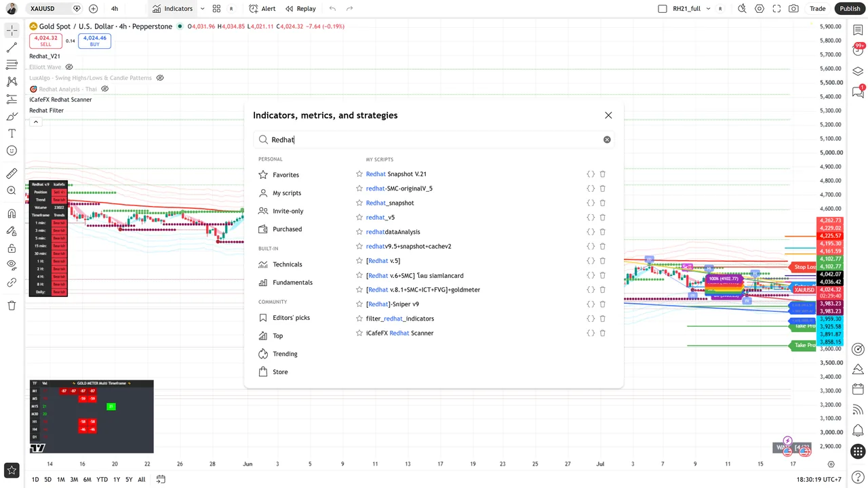The height and width of the screenshot is (488, 868).
Task: Open the 4h timeframe interval dropdown
Action: (115, 9)
